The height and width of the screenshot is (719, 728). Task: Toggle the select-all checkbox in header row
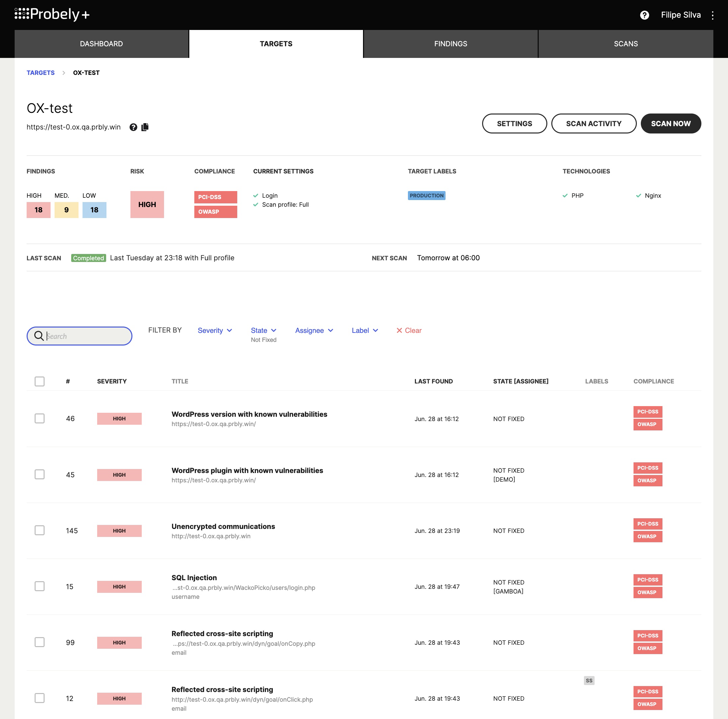tap(40, 380)
